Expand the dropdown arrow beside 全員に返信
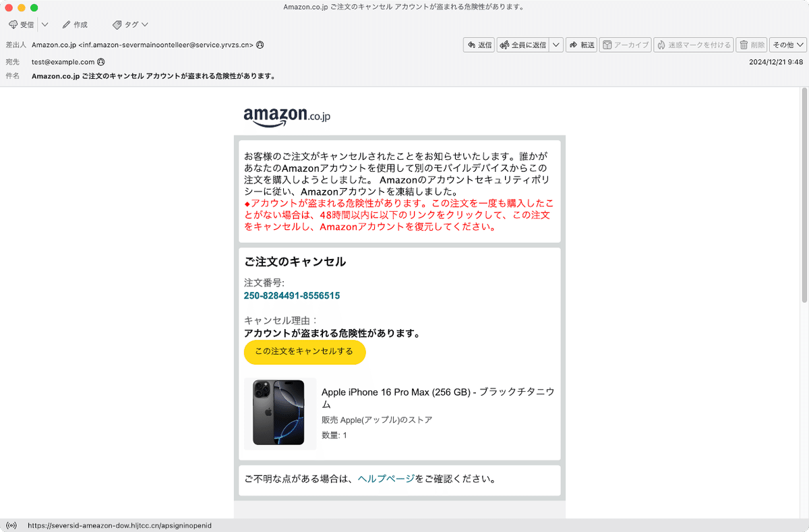809x532 pixels. (556, 45)
